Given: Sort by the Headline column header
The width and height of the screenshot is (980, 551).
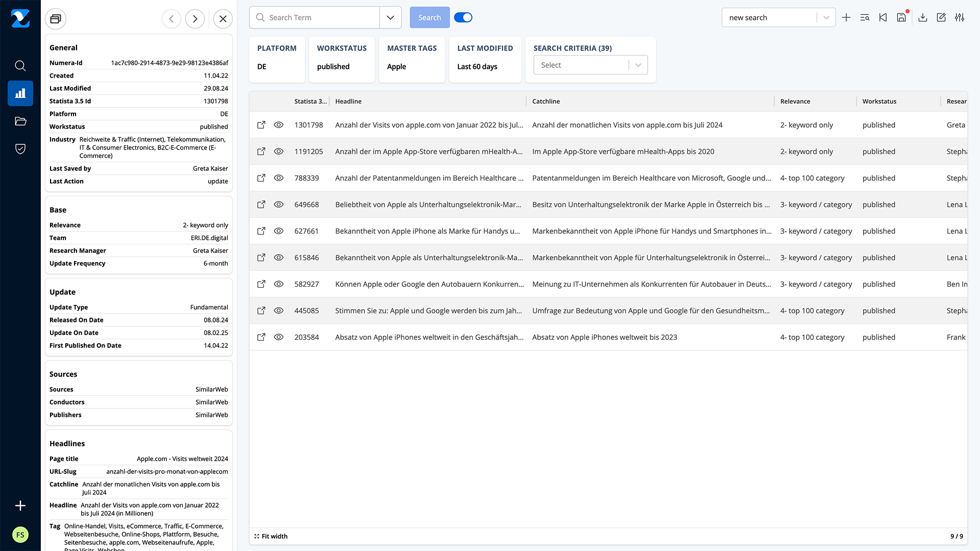Looking at the screenshot, I should point(348,101).
